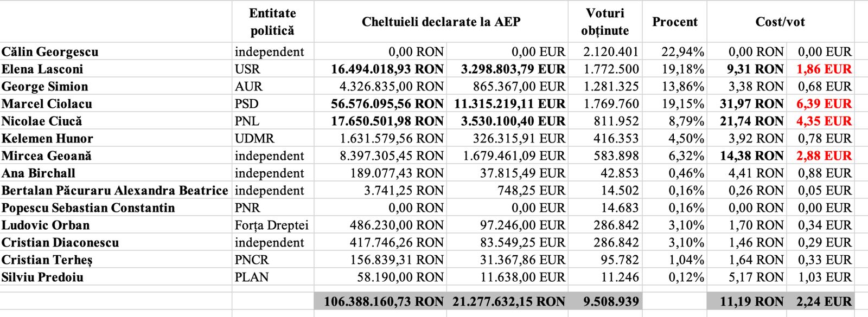Click the Entitate politică column header
Screen dimensions: 868x317
pyautogui.click(x=272, y=22)
